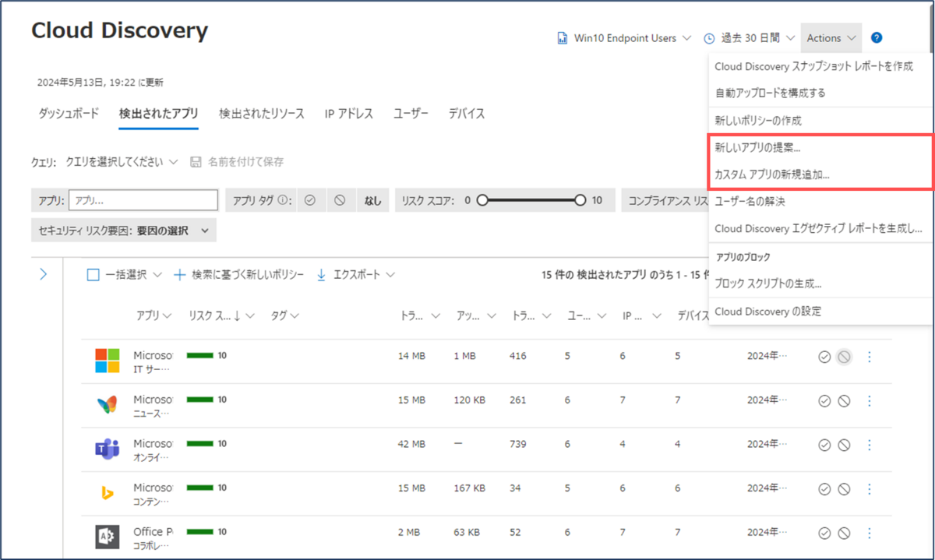
Task: Collapse the Actions dropdown menu
Action: point(831,38)
